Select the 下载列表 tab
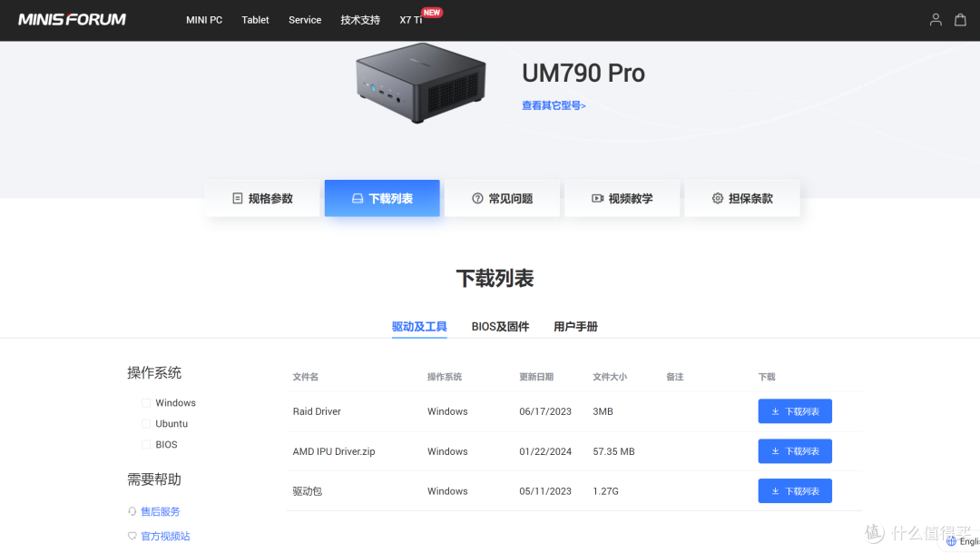This screenshot has width=980, height=553. click(x=382, y=198)
